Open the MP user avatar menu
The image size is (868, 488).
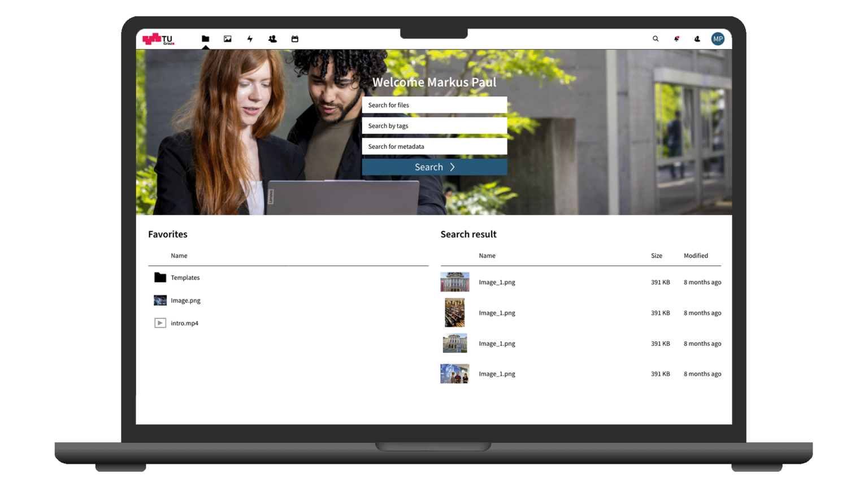pos(718,39)
